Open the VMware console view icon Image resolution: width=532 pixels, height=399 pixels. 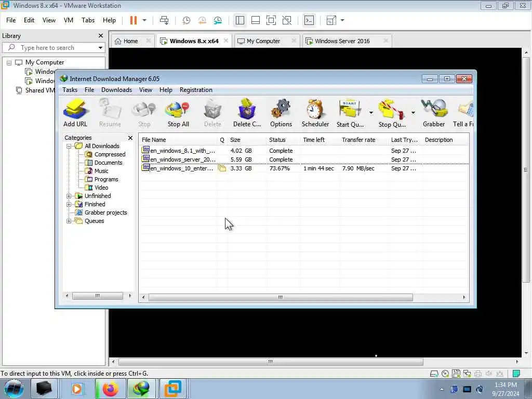coord(309,20)
